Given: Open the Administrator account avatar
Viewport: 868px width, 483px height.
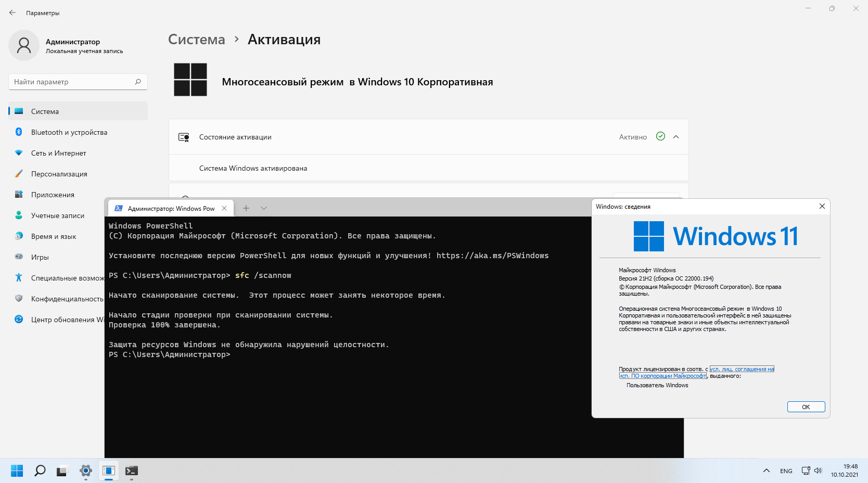Looking at the screenshot, I should [24, 45].
